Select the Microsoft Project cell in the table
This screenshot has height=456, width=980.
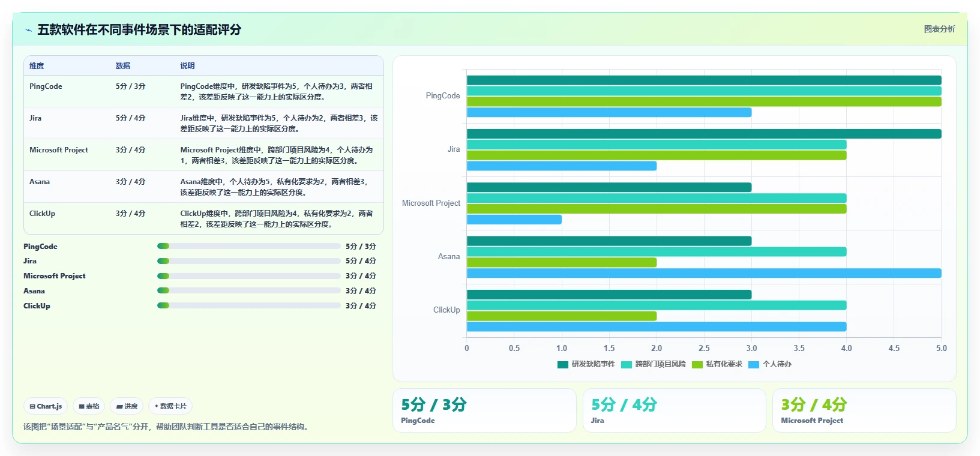tap(59, 150)
